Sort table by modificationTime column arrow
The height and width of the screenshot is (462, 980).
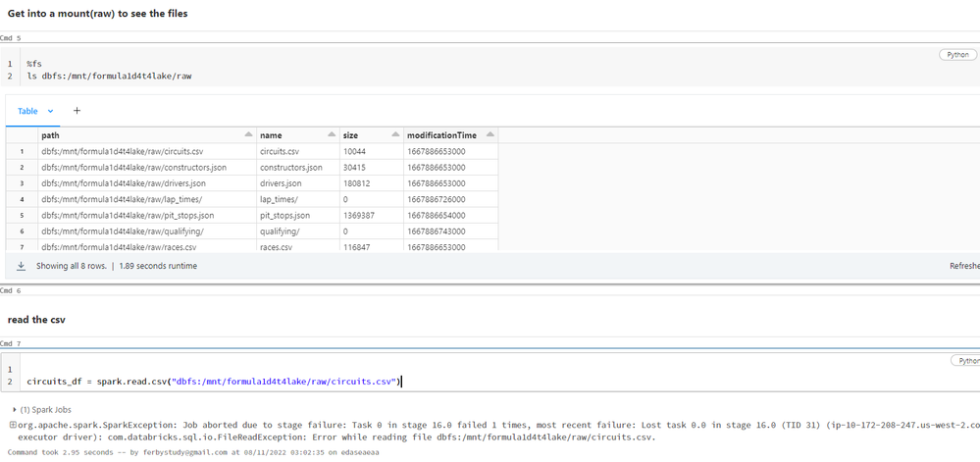click(x=490, y=135)
